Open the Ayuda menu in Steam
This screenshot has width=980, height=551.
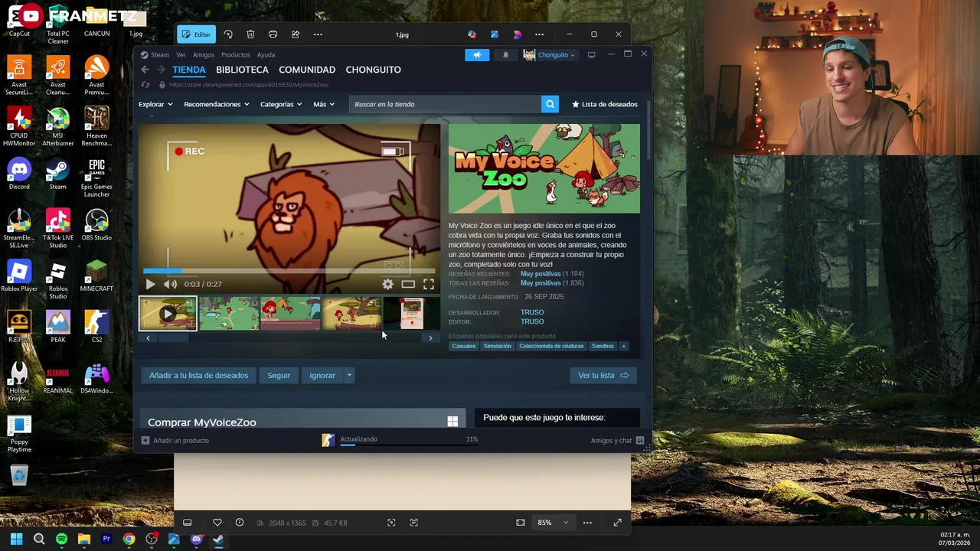266,55
